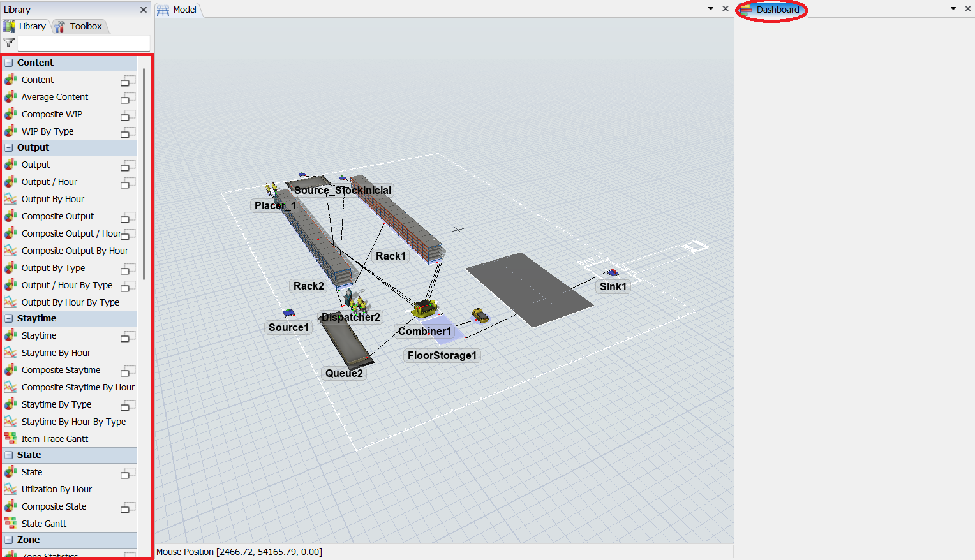The image size is (975, 560).
Task: Click the Utilization By Hour icon
Action: click(10, 489)
